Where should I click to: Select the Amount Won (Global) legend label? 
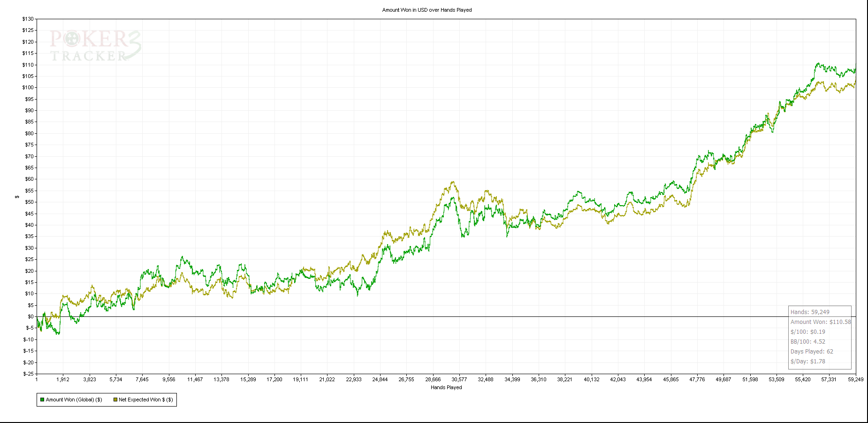(74, 400)
